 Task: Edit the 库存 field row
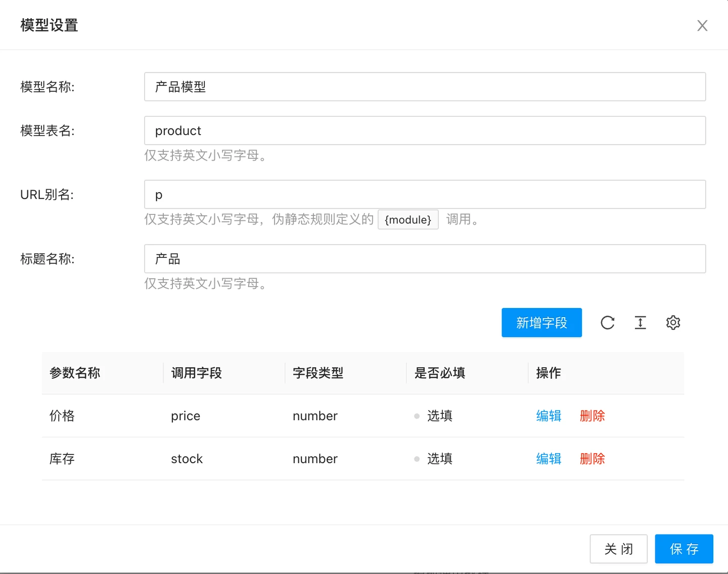[549, 459]
